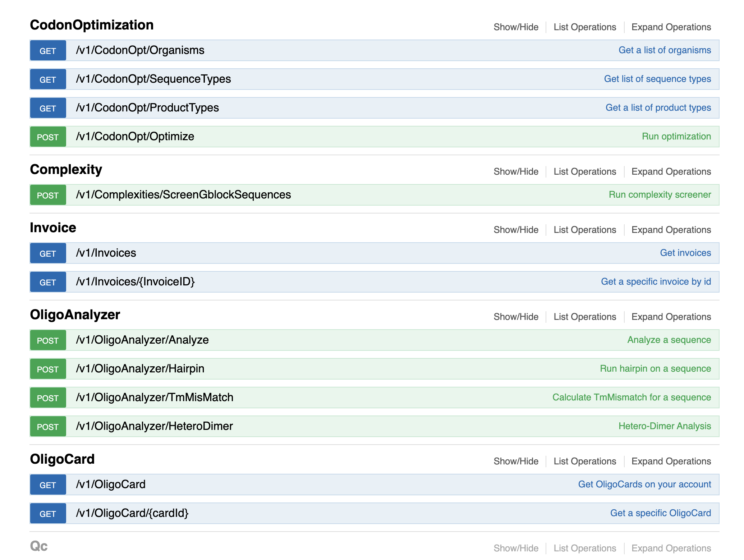Click the 'Get a list of organisms' description

point(665,50)
